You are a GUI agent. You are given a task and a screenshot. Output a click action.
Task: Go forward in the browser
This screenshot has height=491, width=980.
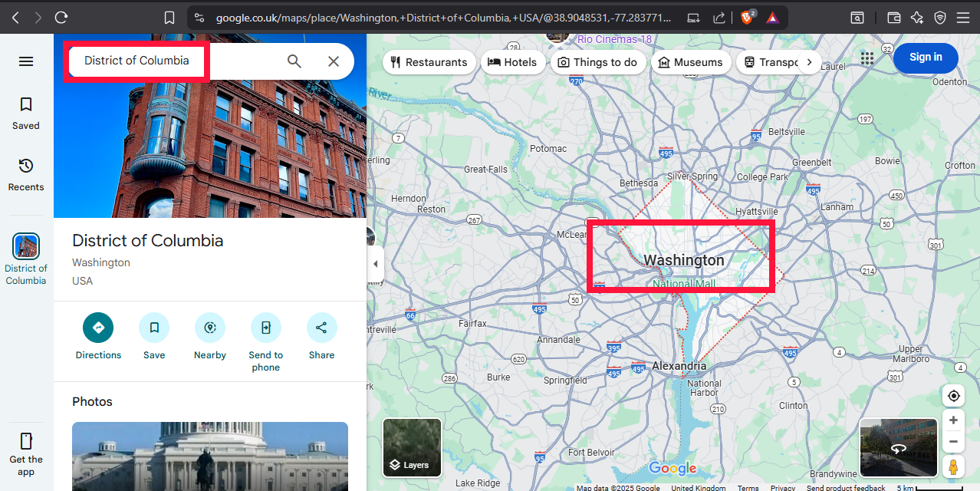pyautogui.click(x=38, y=17)
